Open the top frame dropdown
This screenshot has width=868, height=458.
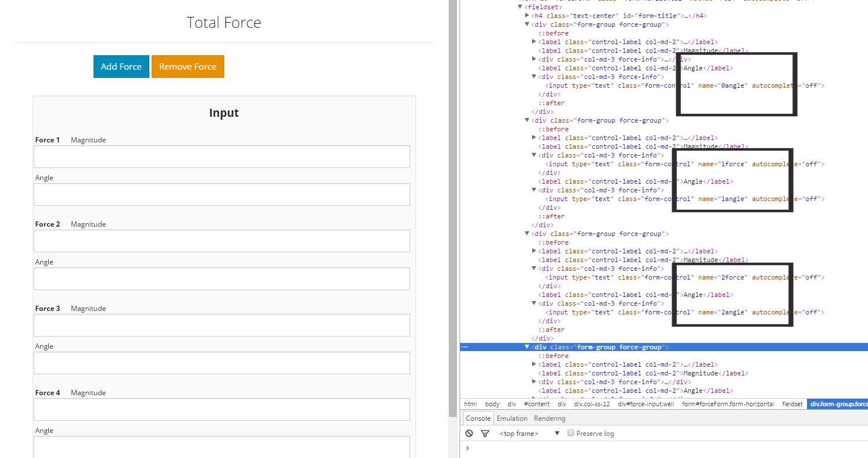point(529,433)
